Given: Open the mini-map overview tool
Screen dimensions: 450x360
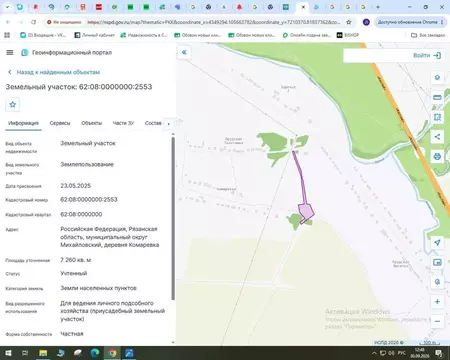Looking at the screenshot, I should pos(437,262).
